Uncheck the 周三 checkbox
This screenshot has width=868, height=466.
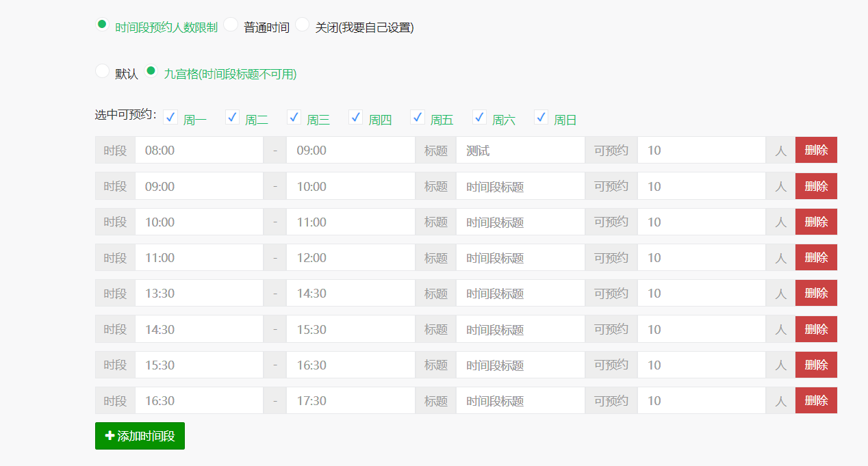294,116
